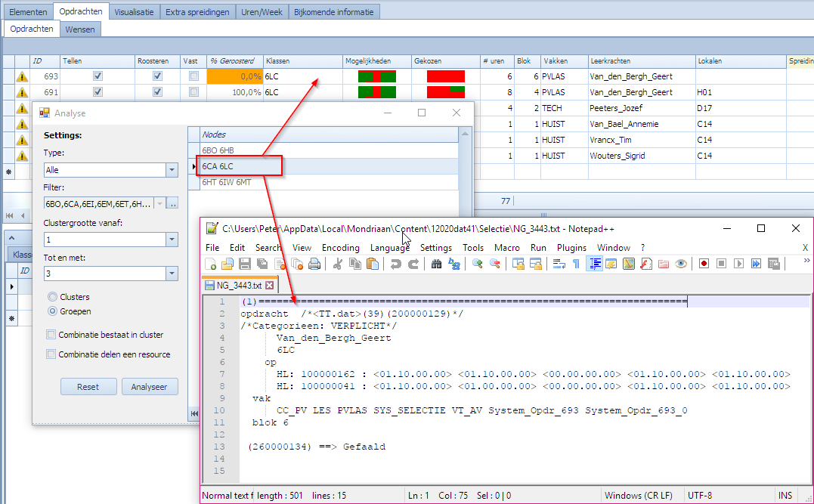Collapse the lower panel with the caret

pyautogui.click(x=11, y=238)
